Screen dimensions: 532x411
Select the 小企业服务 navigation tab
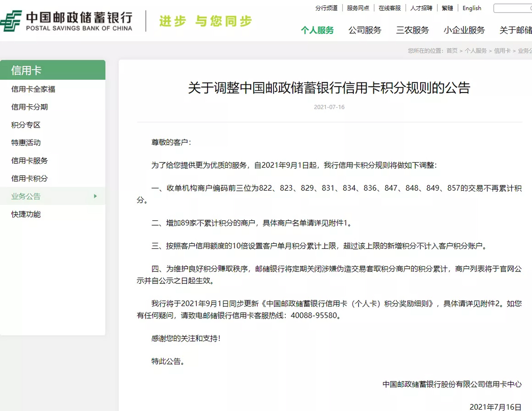pyautogui.click(x=464, y=30)
